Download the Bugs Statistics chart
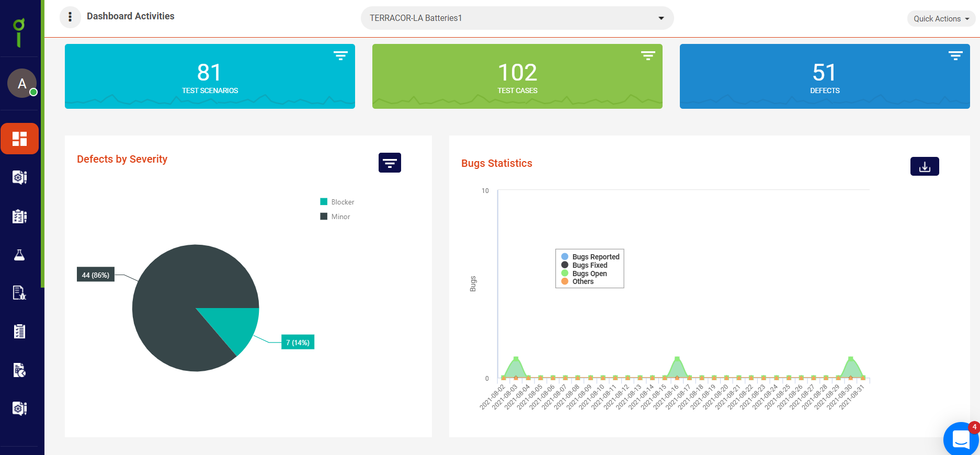 coord(925,166)
